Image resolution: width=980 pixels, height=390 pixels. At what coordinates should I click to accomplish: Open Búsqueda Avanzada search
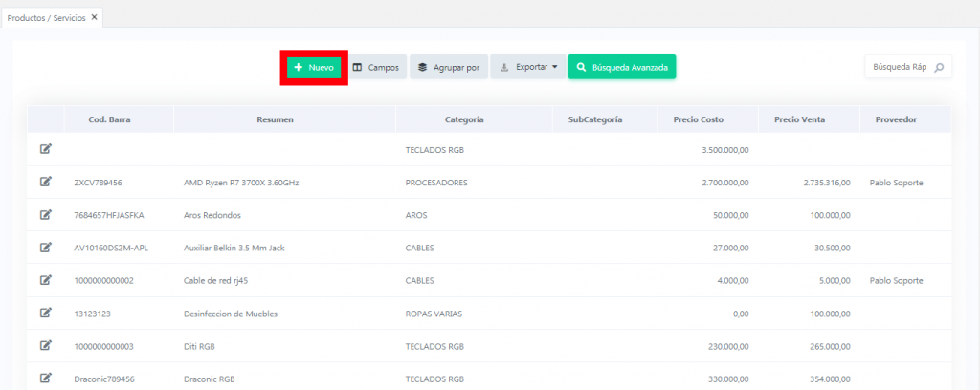pyautogui.click(x=621, y=67)
